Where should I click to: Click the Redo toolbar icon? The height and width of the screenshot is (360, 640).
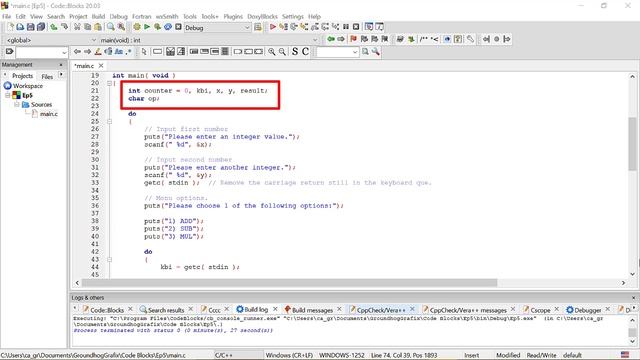pyautogui.click(x=64, y=27)
